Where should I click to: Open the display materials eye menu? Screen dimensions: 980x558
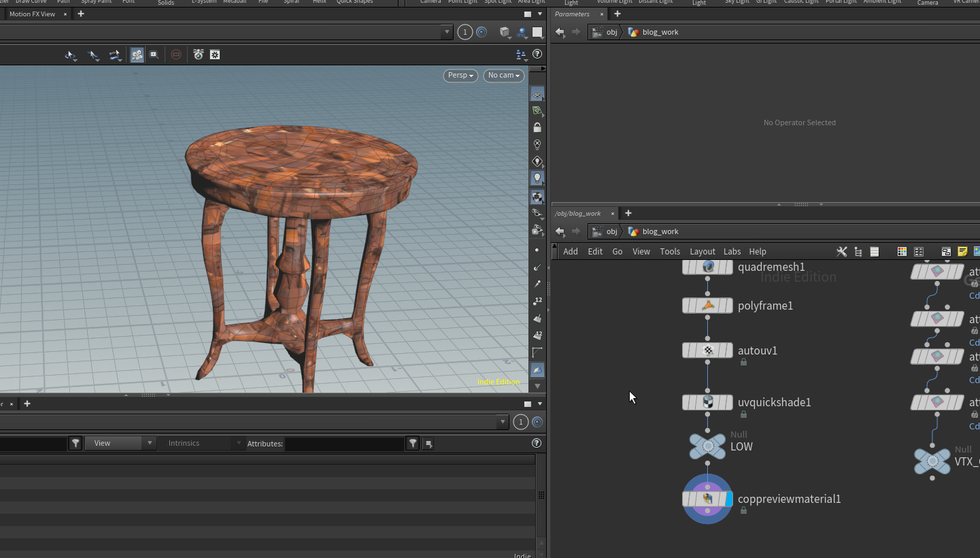[x=537, y=213]
